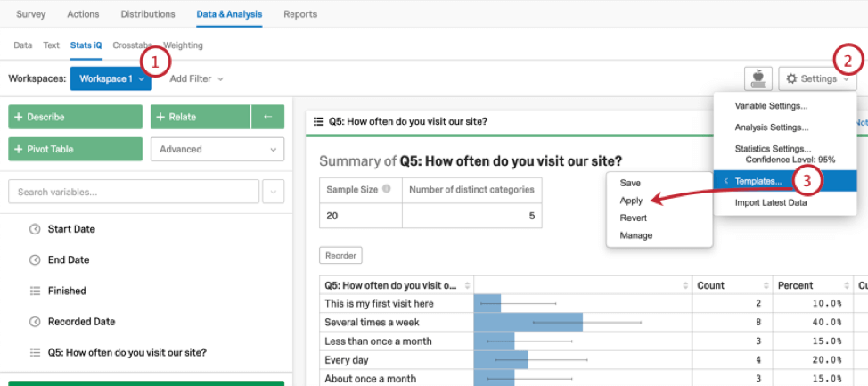
Task: Open the Advanced dropdown
Action: pyautogui.click(x=217, y=149)
